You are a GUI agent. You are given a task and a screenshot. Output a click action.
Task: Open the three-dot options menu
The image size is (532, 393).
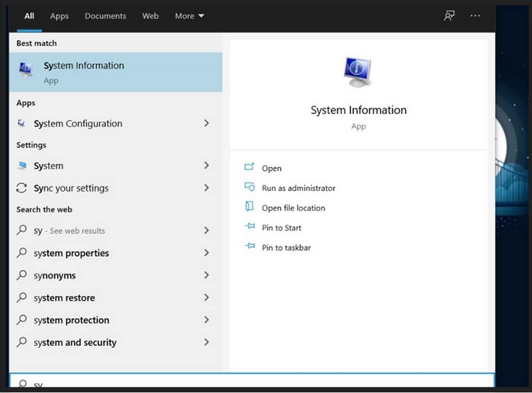(475, 16)
